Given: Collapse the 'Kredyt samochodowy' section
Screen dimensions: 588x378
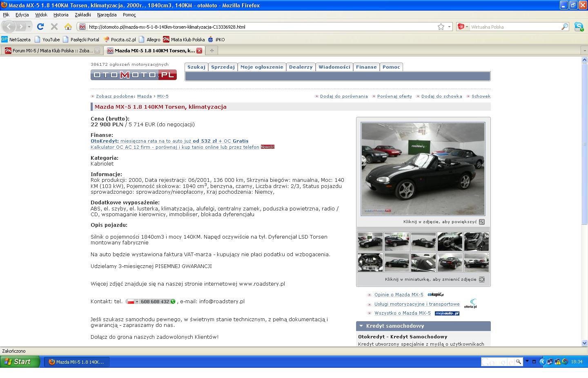Looking at the screenshot, I should point(361,326).
